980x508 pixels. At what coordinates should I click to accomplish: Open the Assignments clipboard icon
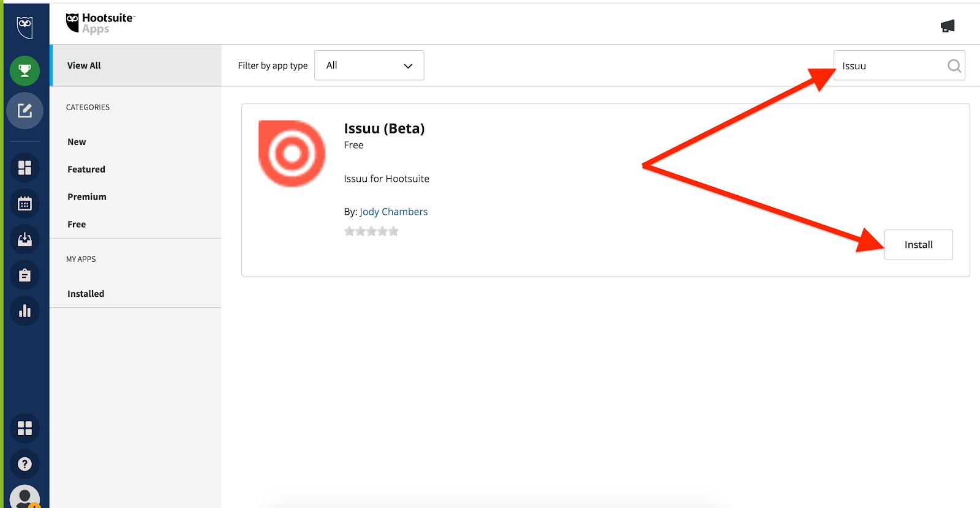click(24, 275)
